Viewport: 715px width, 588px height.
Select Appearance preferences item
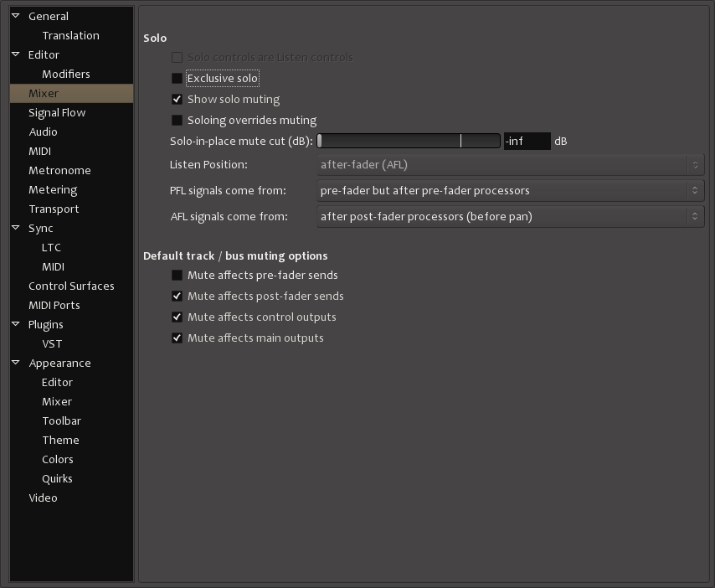point(59,364)
